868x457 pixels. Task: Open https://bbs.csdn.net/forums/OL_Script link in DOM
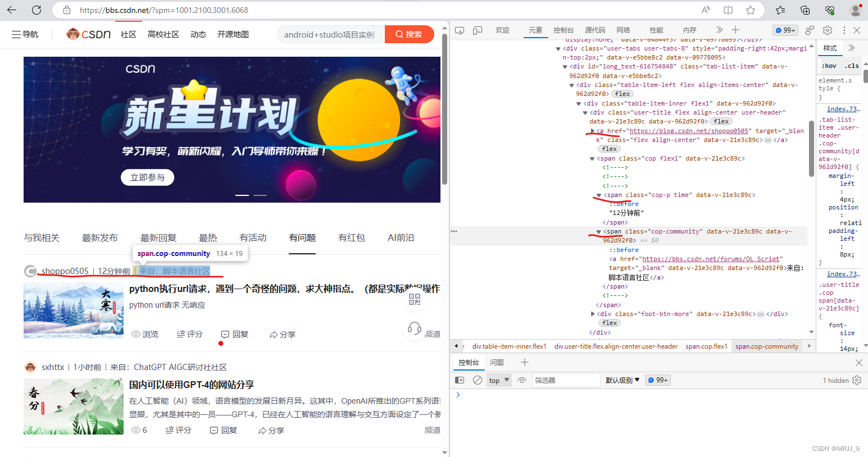[711, 259]
